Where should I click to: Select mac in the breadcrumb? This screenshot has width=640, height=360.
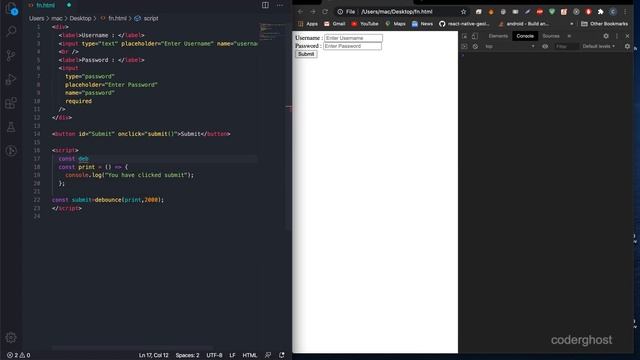[57, 18]
